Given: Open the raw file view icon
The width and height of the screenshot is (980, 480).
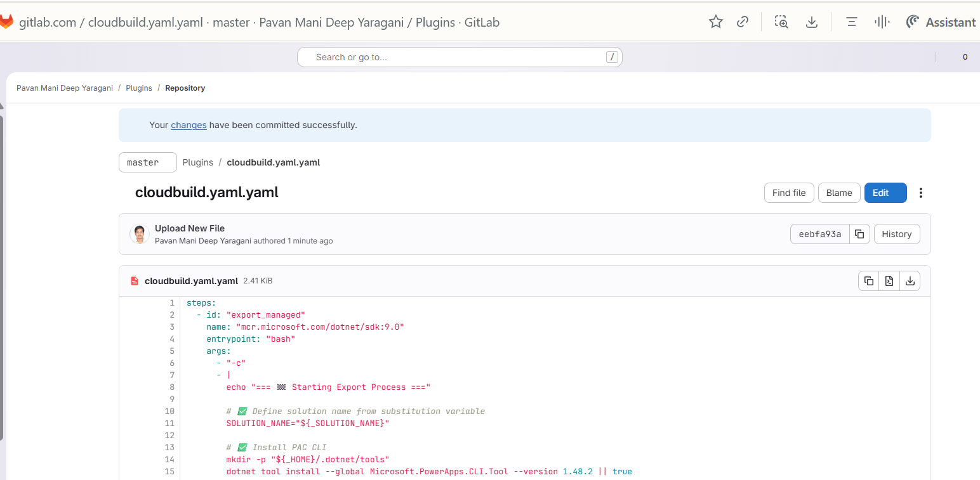Looking at the screenshot, I should (889, 281).
